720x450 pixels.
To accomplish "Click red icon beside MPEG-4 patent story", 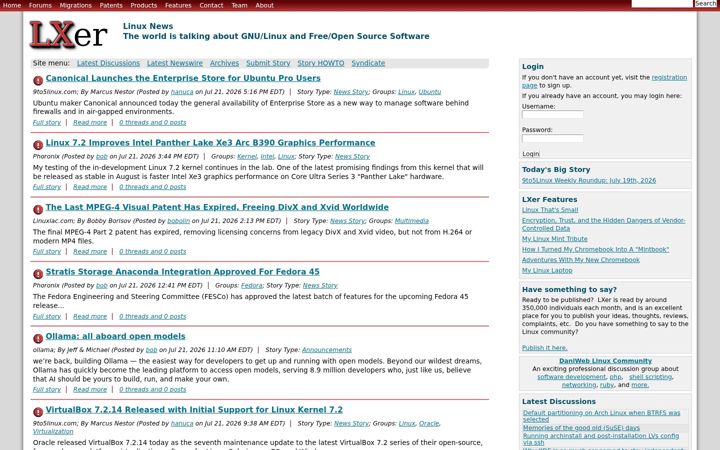I will 38,209.
